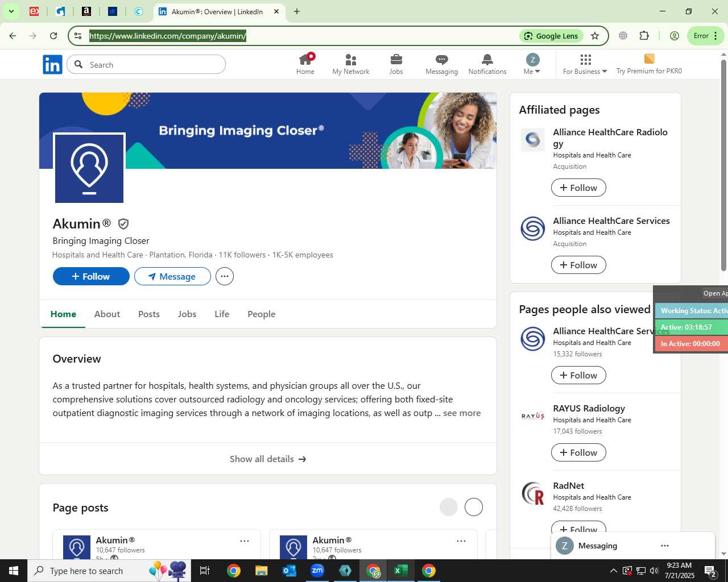This screenshot has height=582, width=728.
Task: Open Messaging overlay options ellipsis
Action: tap(665, 546)
